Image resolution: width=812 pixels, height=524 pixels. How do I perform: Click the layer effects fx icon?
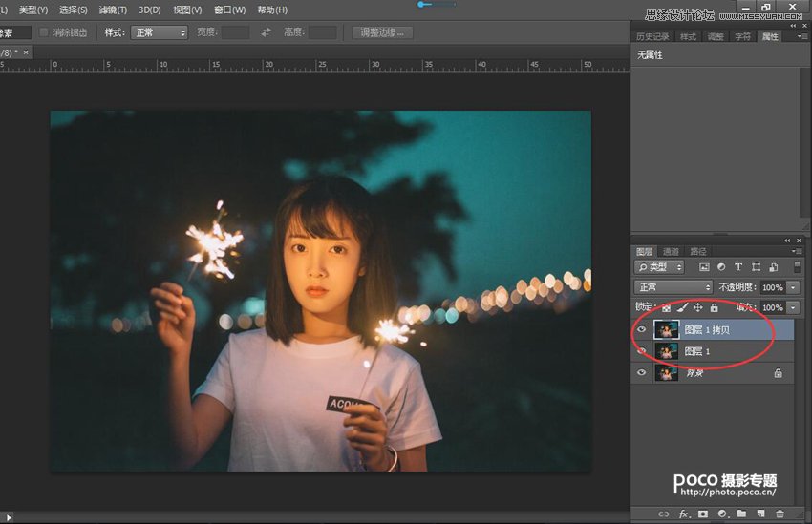point(684,514)
